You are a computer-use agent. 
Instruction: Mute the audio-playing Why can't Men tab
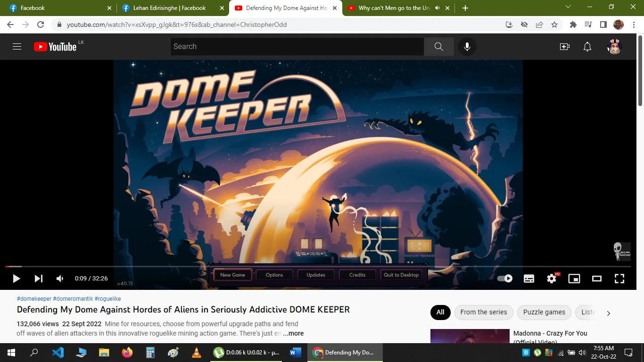click(438, 8)
